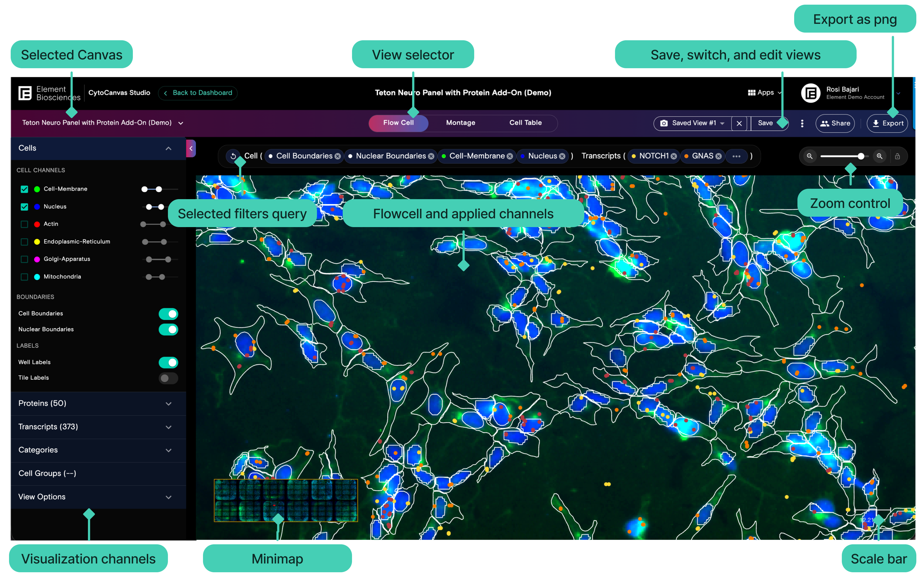Switch to Montage view
924x578 pixels.
point(460,123)
